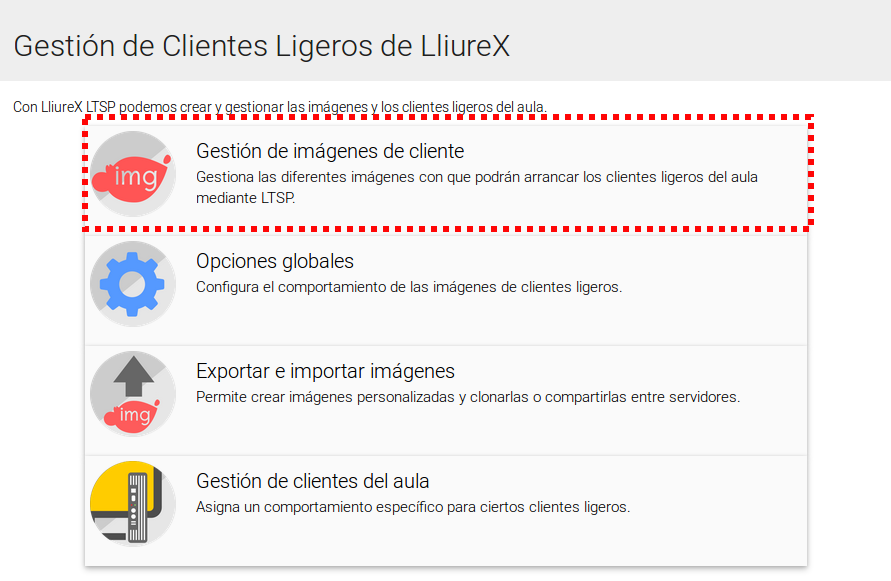This screenshot has height=581, width=891.
Task: Click 'Permite crear imágenes personalizadas' description
Action: [467, 397]
